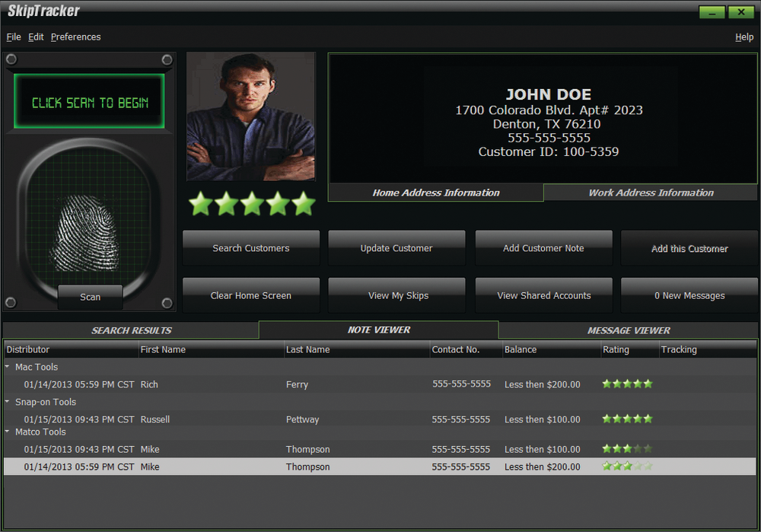The width and height of the screenshot is (761, 532).
Task: Click the Search Customers button
Action: tap(251, 248)
